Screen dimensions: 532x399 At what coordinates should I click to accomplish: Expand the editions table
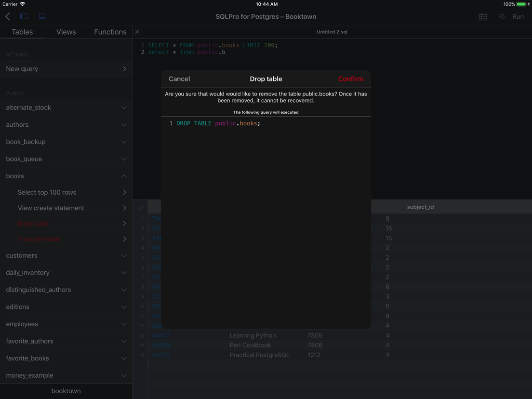pyautogui.click(x=66, y=307)
